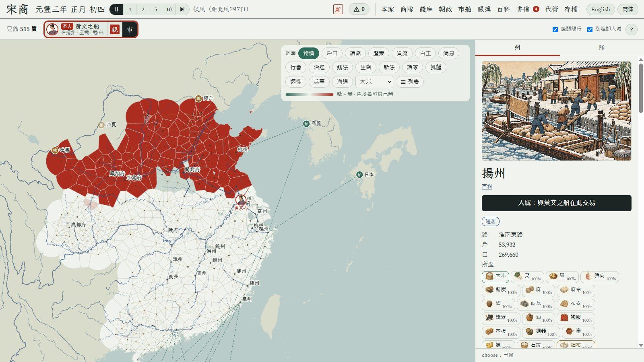Select the 大米 rice product chip
The width and height of the screenshot is (644, 362).
(x=495, y=276)
